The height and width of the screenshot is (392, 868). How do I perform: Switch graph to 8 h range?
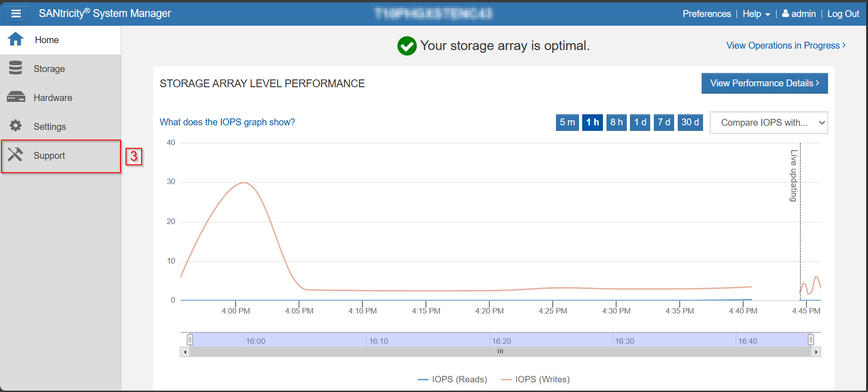tap(616, 123)
